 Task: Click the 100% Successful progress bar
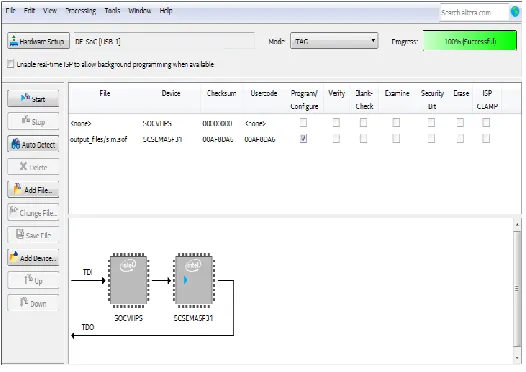pyautogui.click(x=470, y=41)
